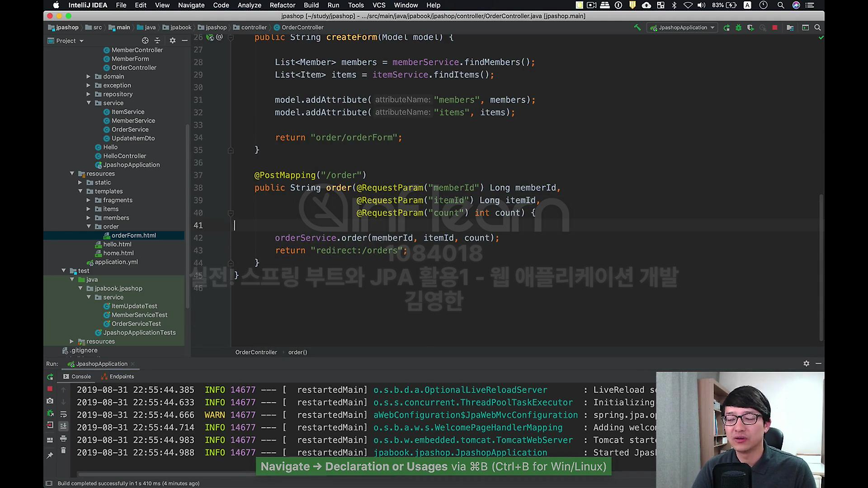868x488 pixels.
Task: Click the Spring gutter icon on line 26
Action: pos(210,37)
